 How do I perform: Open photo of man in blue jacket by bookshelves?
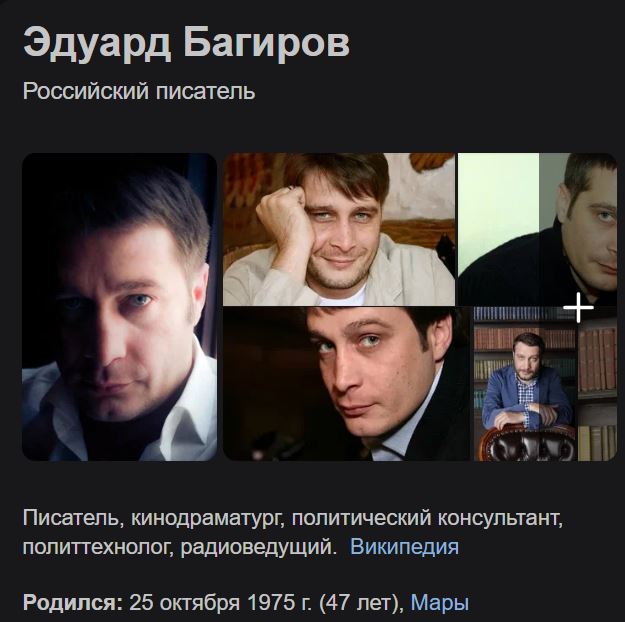[x=545, y=384]
